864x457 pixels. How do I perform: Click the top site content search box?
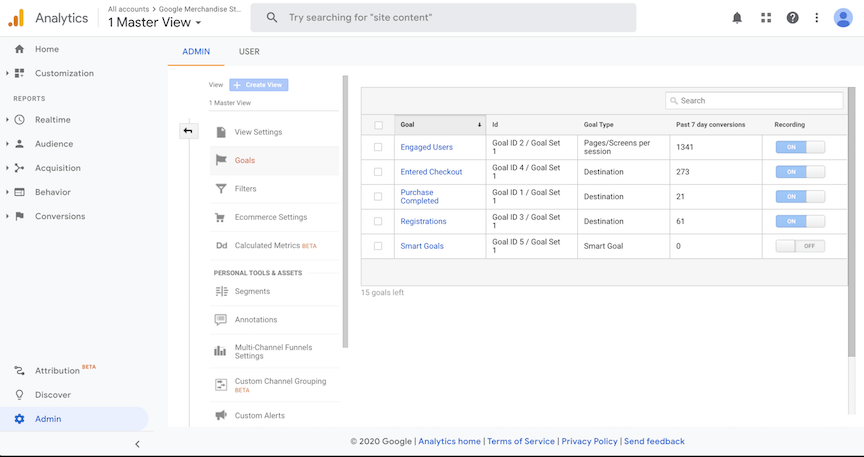coord(443,18)
